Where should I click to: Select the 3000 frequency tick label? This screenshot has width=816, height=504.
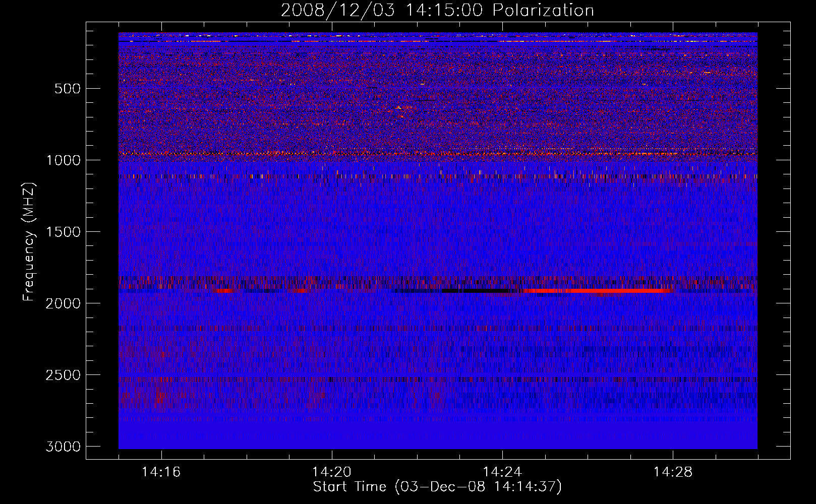point(63,447)
